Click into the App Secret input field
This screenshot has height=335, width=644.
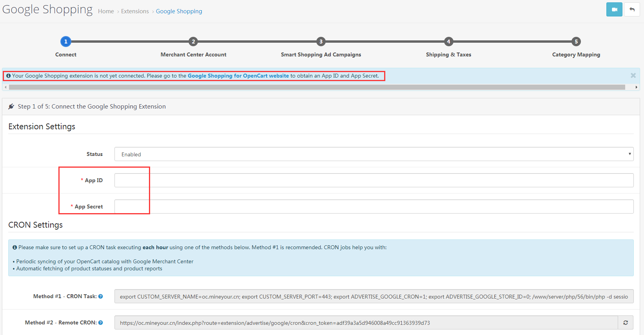[374, 206]
